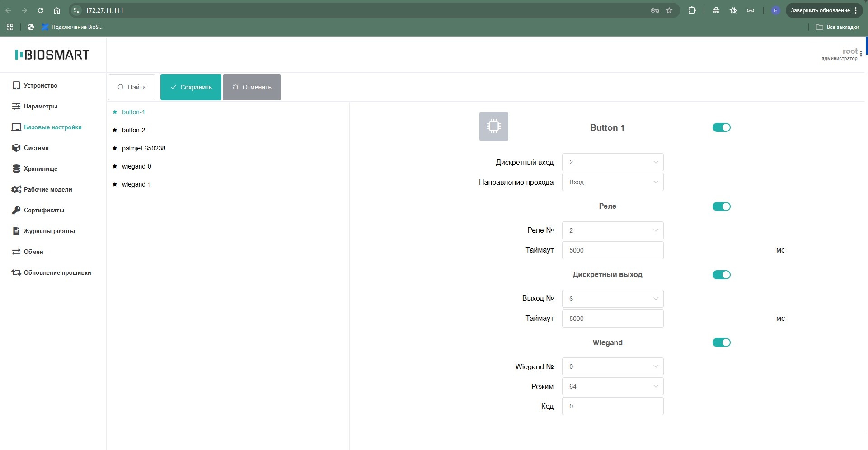Click the BIOSMART logo
This screenshot has height=450, width=868.
point(52,55)
